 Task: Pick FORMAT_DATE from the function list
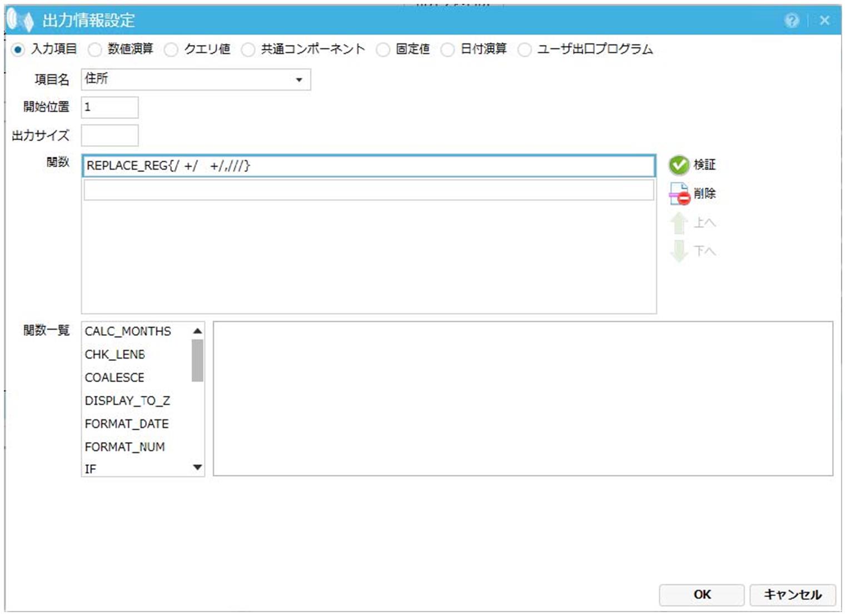coord(127,424)
